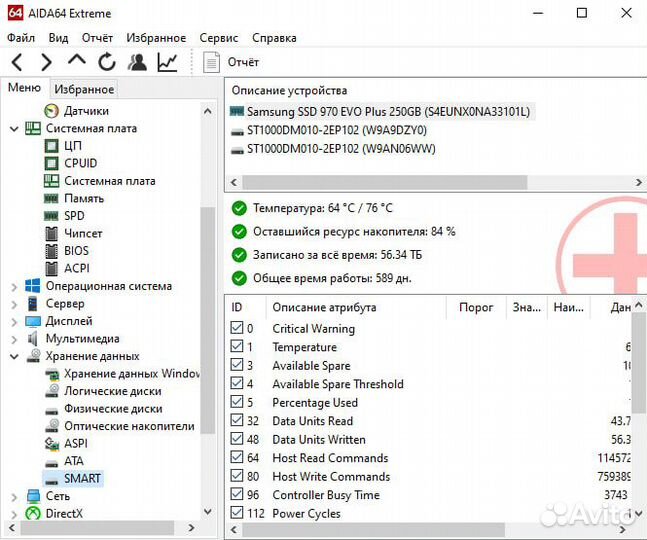Screen dimensions: 647x540
Task: Expand the DirectX tree node
Action: click(14, 514)
